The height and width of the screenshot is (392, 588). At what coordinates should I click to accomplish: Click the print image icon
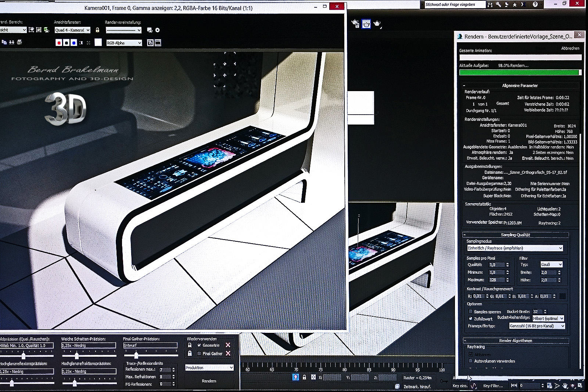coord(19,43)
